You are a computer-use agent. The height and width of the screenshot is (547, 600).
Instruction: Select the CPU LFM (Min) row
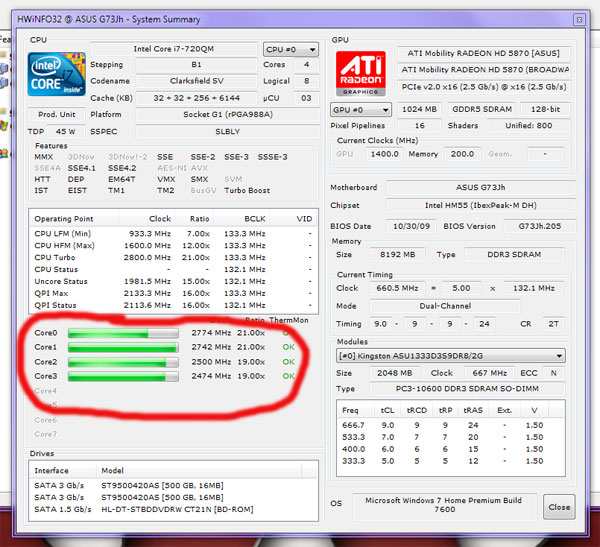click(x=173, y=233)
